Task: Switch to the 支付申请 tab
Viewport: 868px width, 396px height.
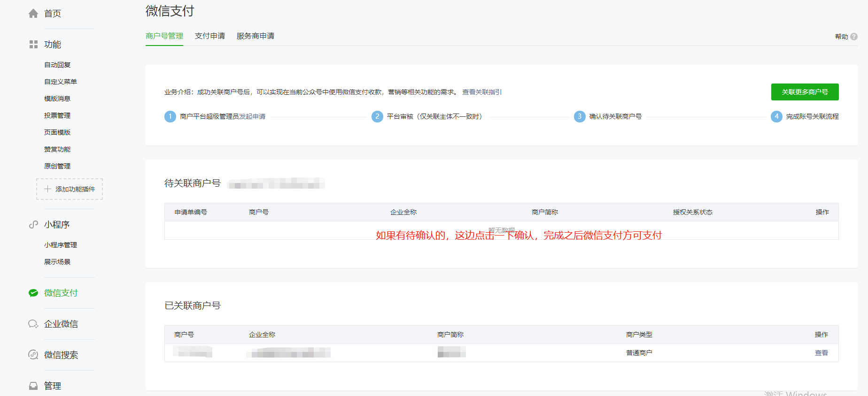Action: 210,36
